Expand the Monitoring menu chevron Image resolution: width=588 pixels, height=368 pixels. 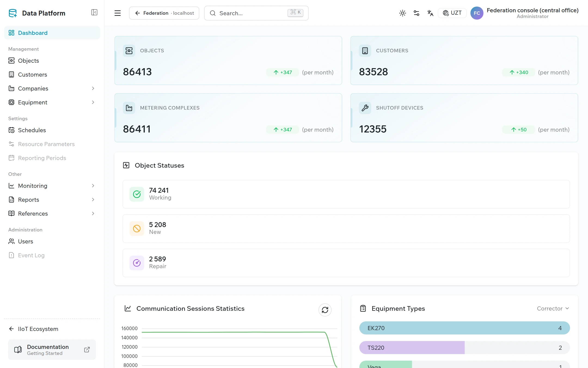[93, 186]
